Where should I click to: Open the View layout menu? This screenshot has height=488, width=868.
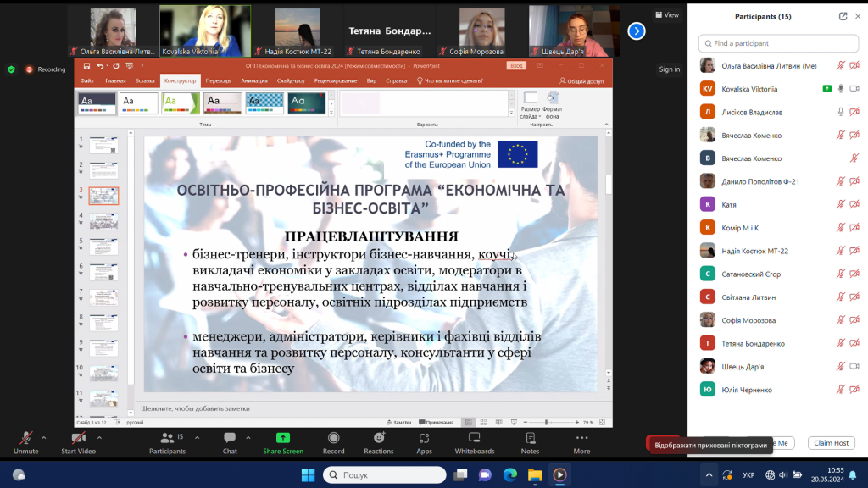pos(667,15)
